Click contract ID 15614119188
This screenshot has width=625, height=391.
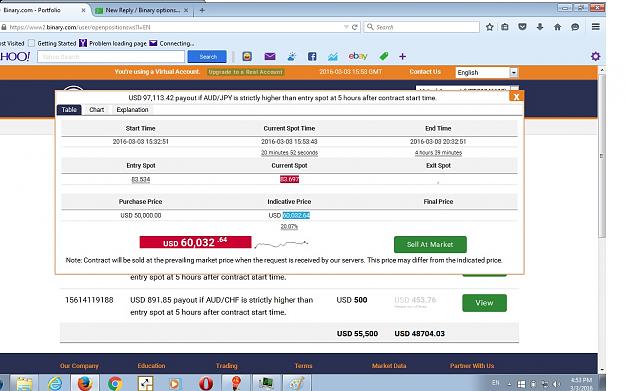click(x=89, y=300)
